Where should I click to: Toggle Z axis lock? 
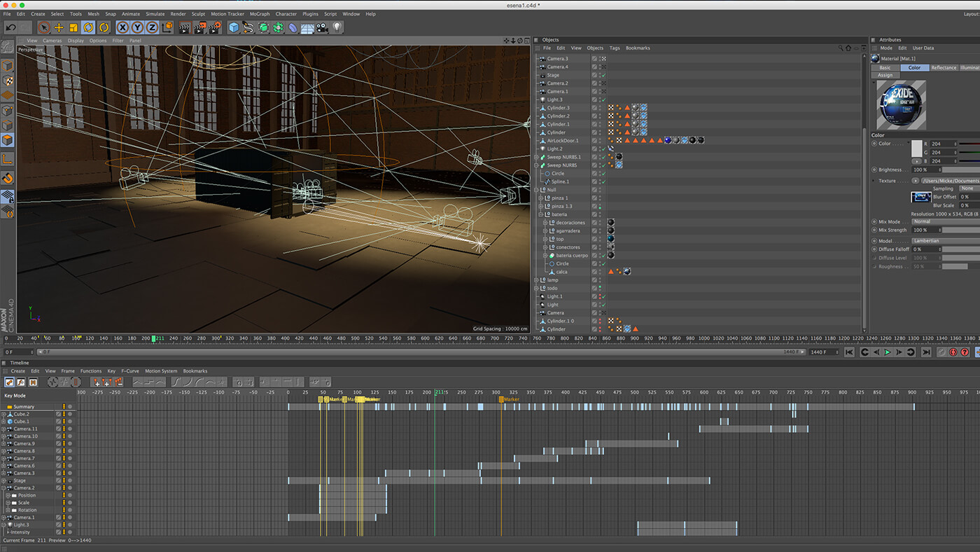click(152, 27)
